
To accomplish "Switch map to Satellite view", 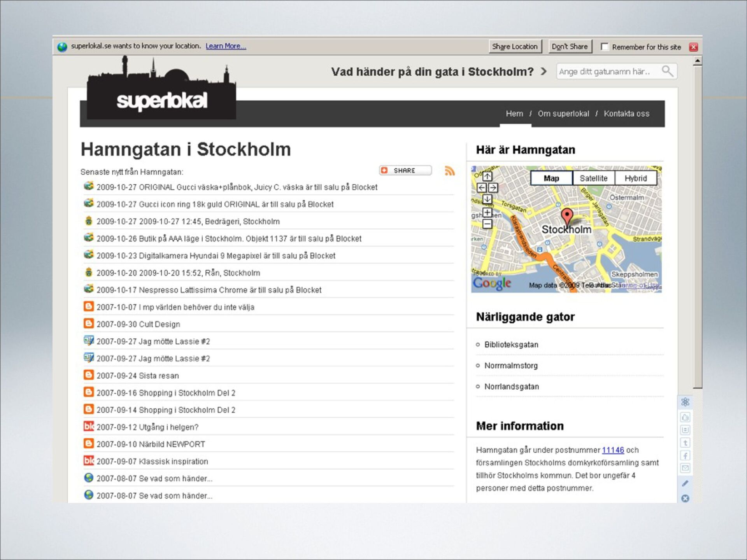I will [594, 178].
